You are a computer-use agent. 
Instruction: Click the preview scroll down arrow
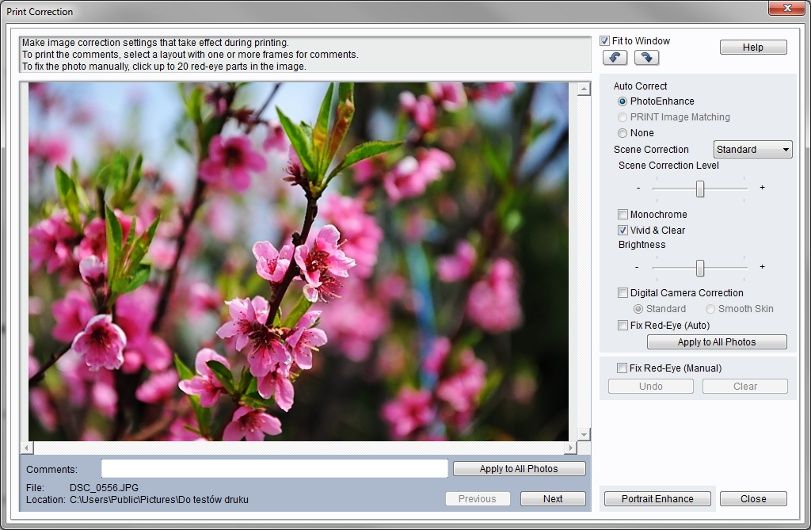click(x=584, y=434)
